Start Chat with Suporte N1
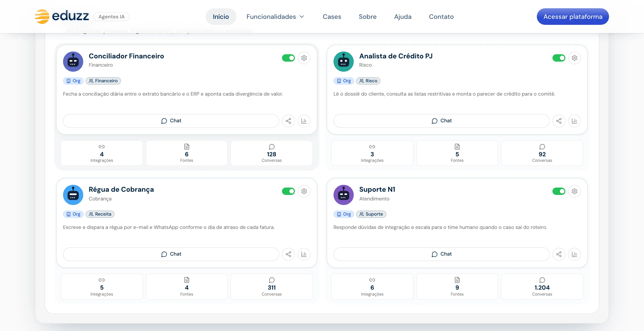Viewport: 644px width, 331px height. point(441,254)
